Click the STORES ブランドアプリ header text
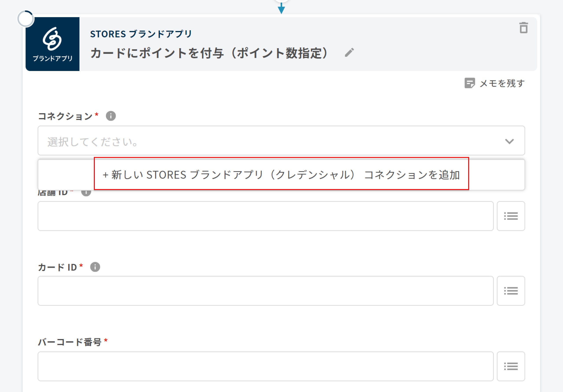This screenshot has height=392, width=563. (141, 34)
